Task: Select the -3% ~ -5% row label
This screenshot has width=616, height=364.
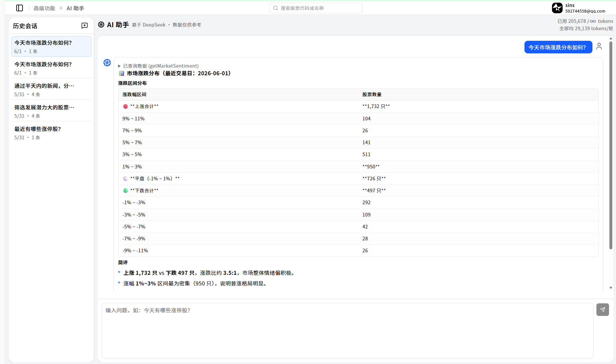Action: (134, 215)
